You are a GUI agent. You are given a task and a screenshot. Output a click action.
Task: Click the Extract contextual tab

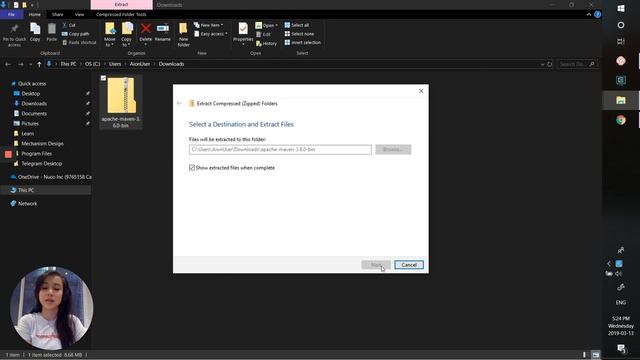click(121, 4)
